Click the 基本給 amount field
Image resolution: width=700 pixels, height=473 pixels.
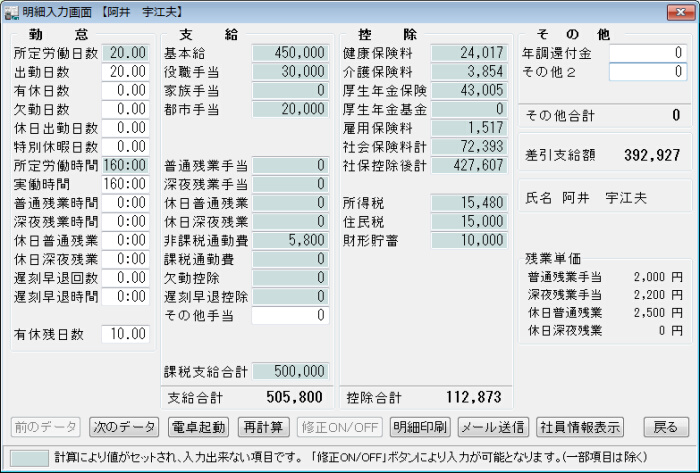[x=290, y=53]
